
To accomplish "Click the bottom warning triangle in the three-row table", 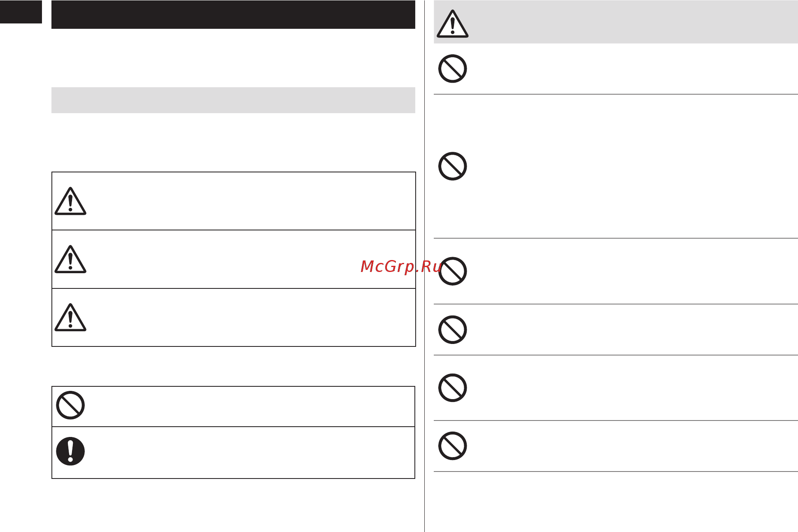I will click(x=70, y=317).
